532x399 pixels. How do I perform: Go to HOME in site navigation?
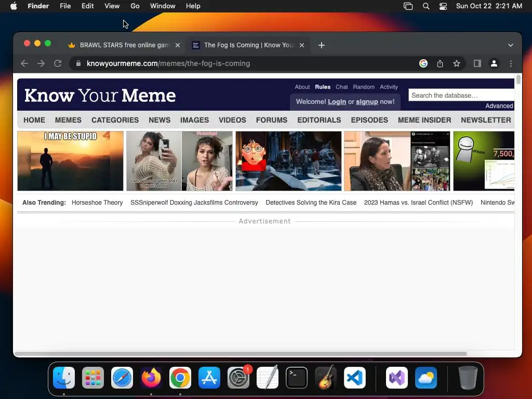coord(34,120)
